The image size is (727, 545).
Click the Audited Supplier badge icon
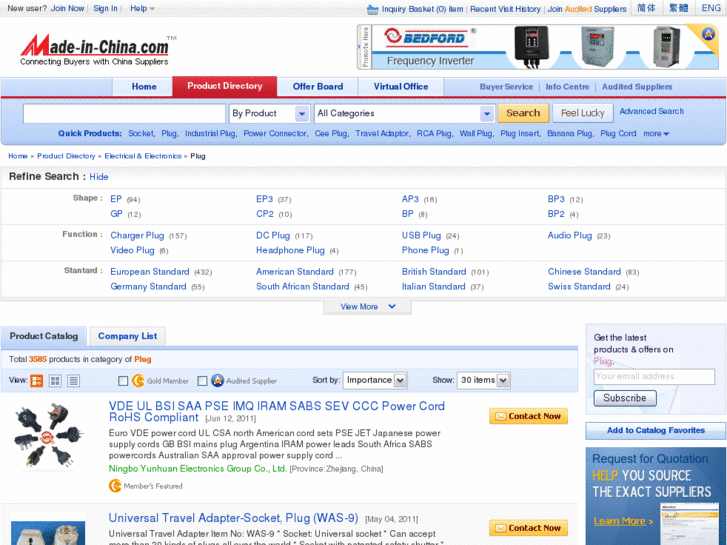217,381
